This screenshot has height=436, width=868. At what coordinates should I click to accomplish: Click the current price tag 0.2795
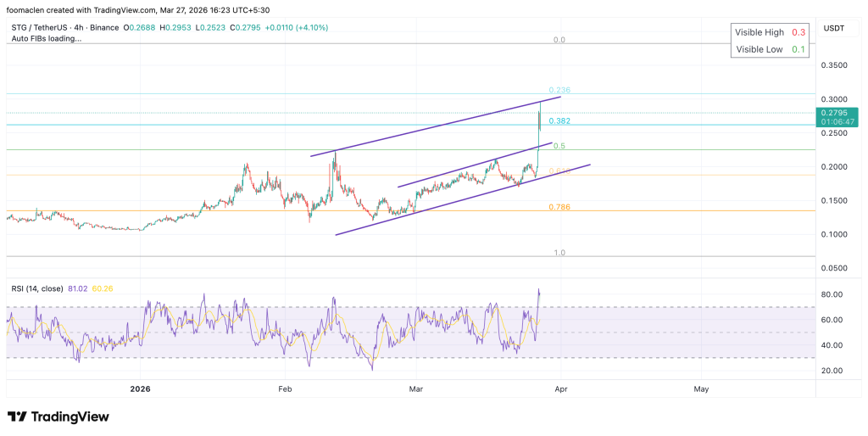pyautogui.click(x=835, y=113)
